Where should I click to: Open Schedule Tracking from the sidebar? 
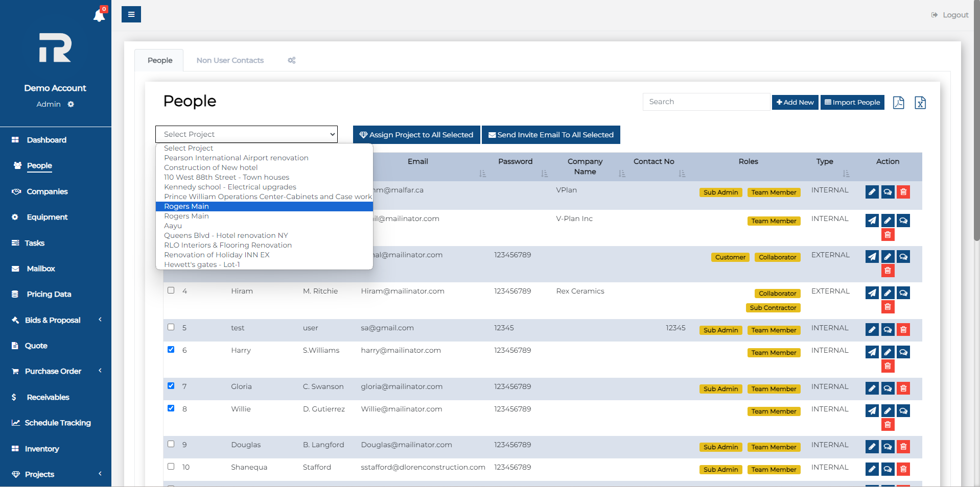[58, 423]
